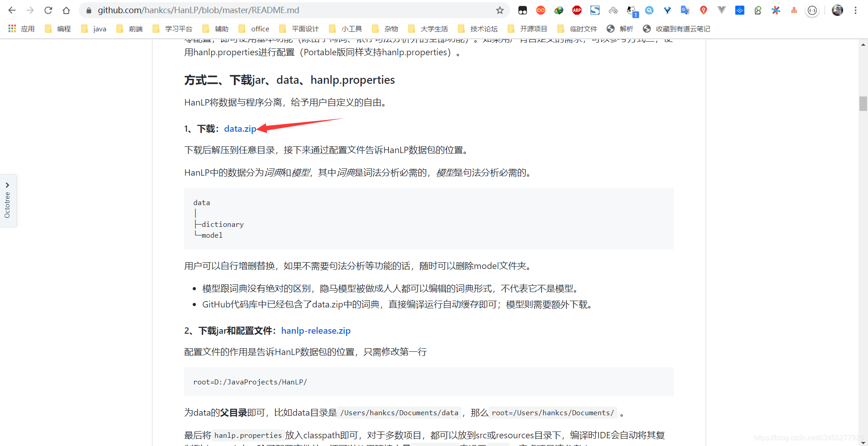Click the inline code /Users/hankcs/Documents/data
Viewport: 868px width, 446px height.
tap(399, 412)
